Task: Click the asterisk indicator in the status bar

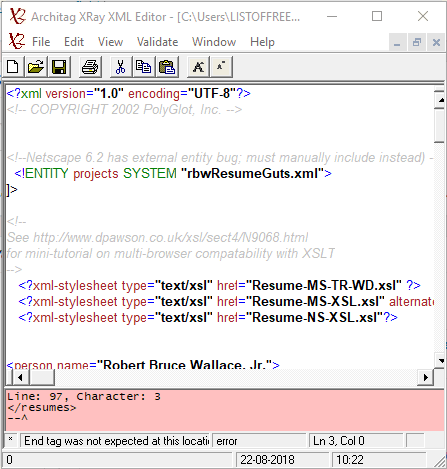Action: point(11,439)
